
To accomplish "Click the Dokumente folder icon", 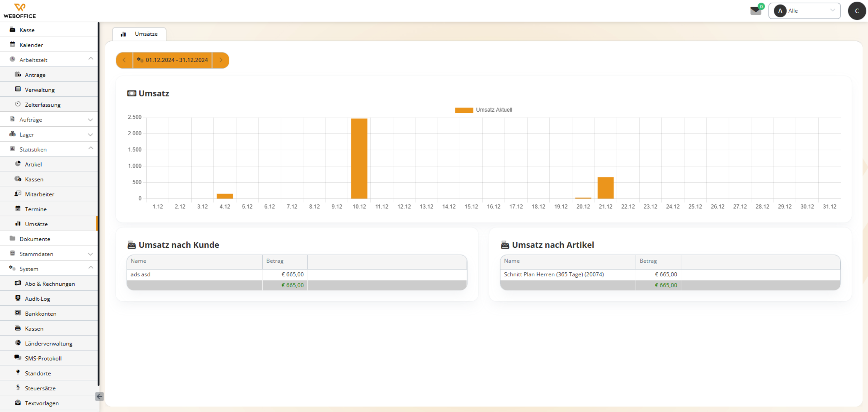I will click(12, 238).
